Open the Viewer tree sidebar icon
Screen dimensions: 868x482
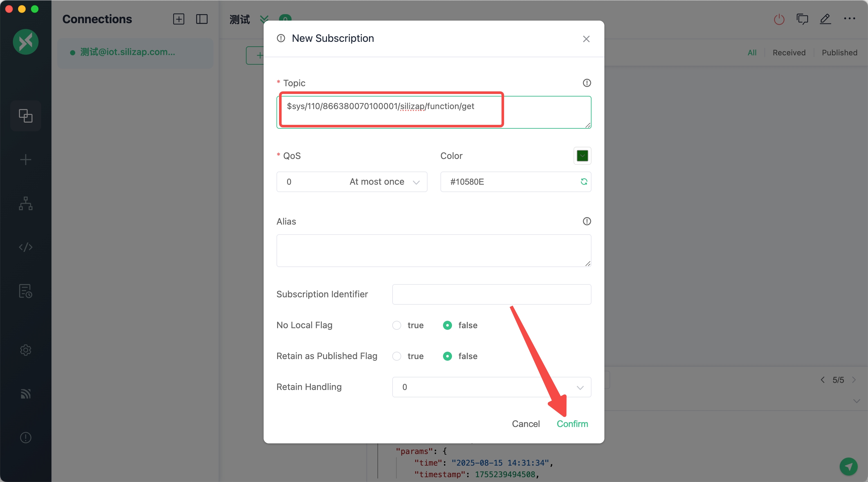tap(26, 203)
